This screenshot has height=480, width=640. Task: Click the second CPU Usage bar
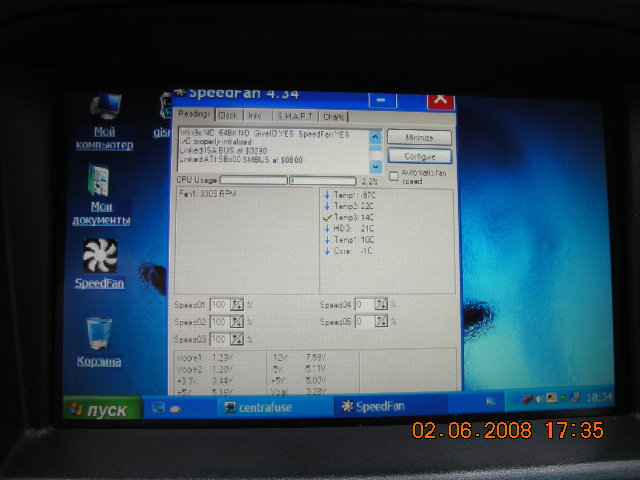click(322, 180)
